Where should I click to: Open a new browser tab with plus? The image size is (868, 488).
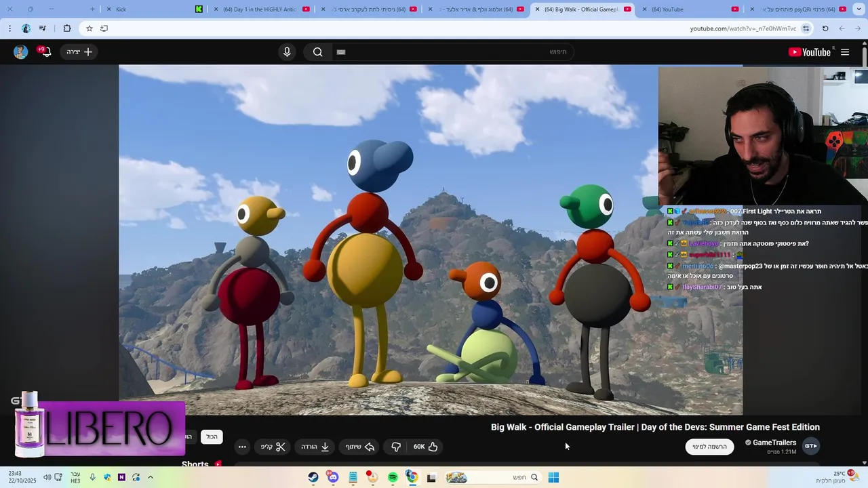click(x=92, y=9)
